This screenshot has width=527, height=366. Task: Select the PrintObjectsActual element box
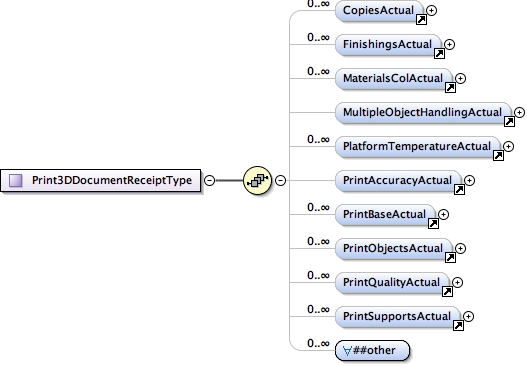394,248
